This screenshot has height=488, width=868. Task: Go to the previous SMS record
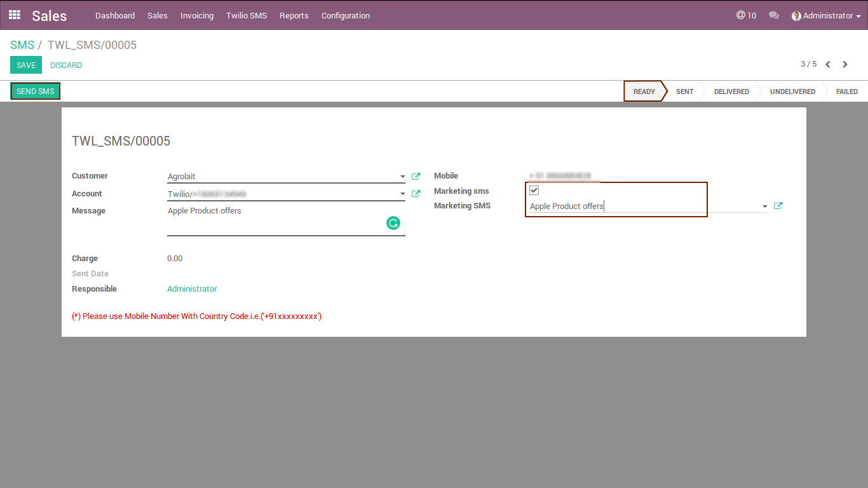tap(828, 65)
